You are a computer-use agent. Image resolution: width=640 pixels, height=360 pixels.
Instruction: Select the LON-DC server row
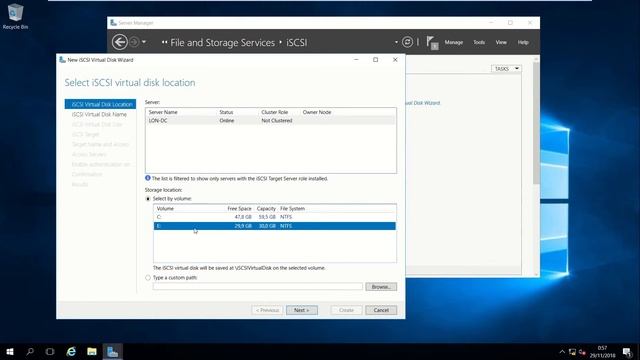point(271,120)
